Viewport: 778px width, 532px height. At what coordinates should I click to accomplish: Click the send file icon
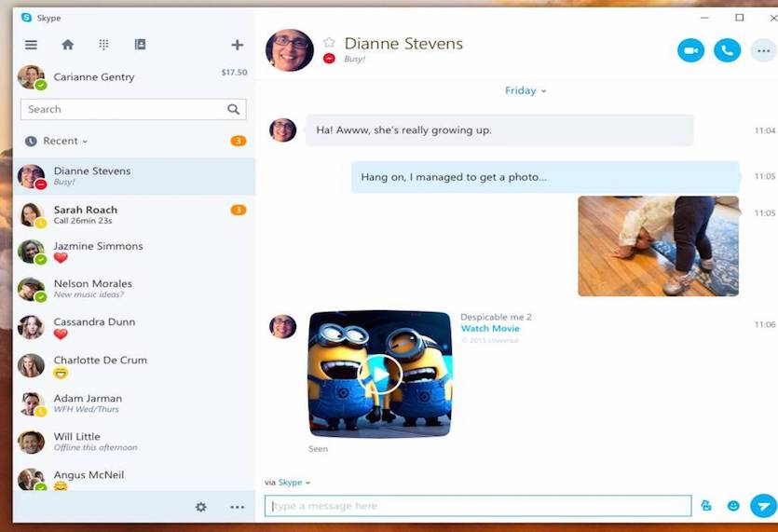click(x=706, y=506)
